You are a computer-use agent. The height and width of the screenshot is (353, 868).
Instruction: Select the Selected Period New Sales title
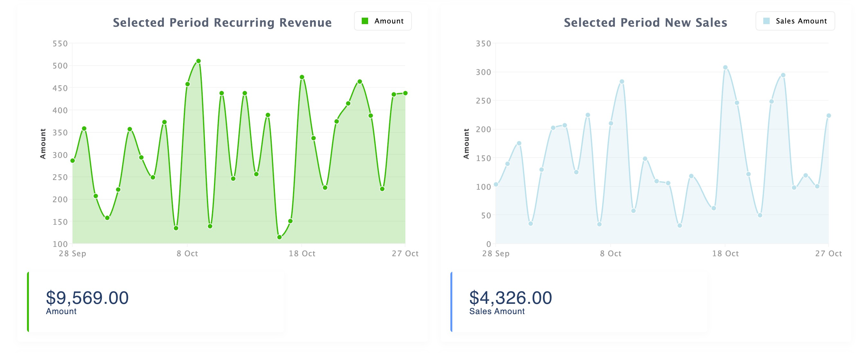[645, 23]
